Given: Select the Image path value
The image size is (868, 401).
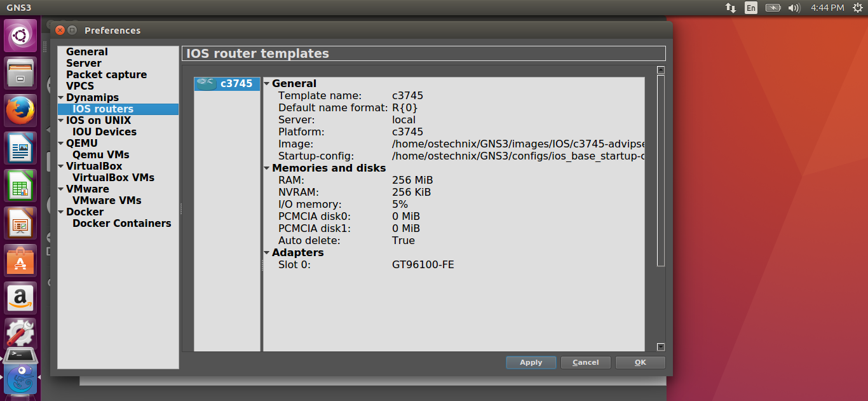Looking at the screenshot, I should pos(518,144).
